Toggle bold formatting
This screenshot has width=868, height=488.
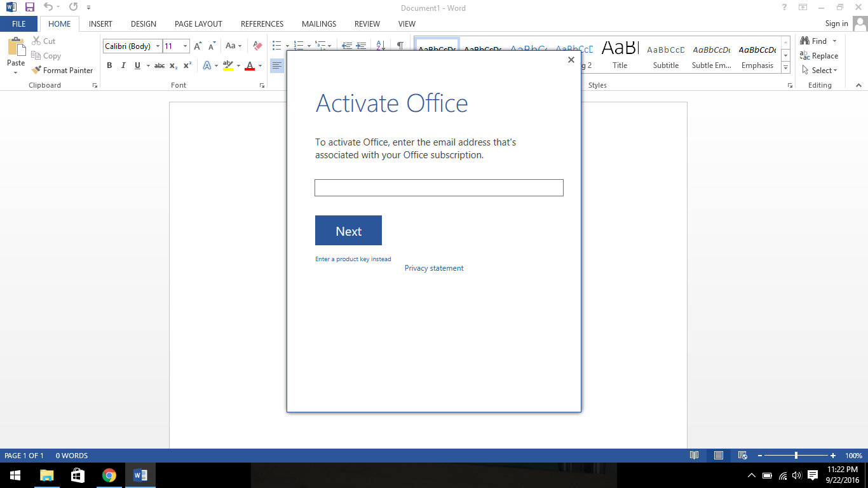coord(109,65)
